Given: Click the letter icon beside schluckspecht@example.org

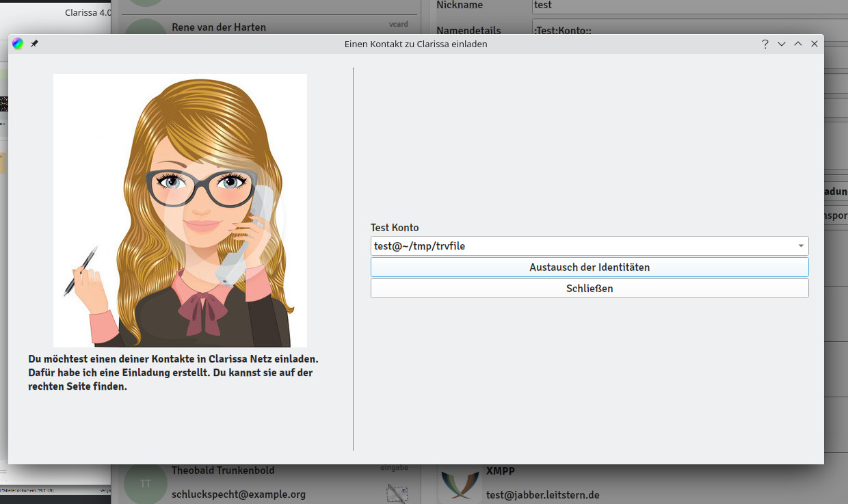Looking at the screenshot, I should click(x=397, y=493).
